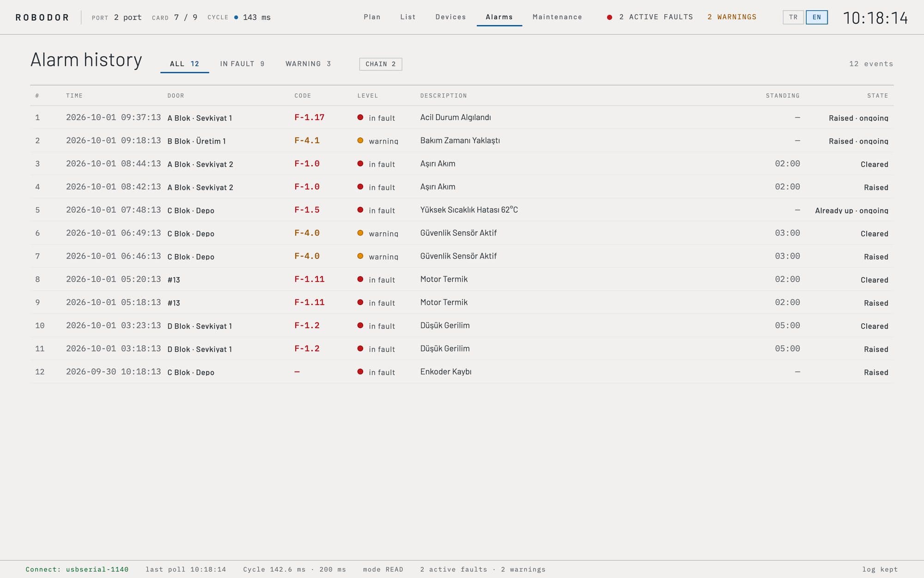Sort by the TIME column header
Viewport: 924px width, 578px height.
click(x=74, y=96)
